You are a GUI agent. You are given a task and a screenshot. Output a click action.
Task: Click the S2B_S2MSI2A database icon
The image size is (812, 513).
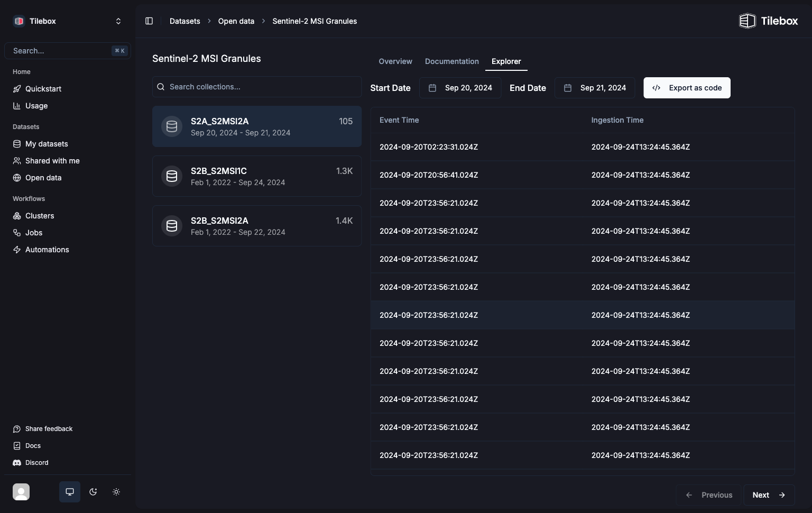pos(172,226)
